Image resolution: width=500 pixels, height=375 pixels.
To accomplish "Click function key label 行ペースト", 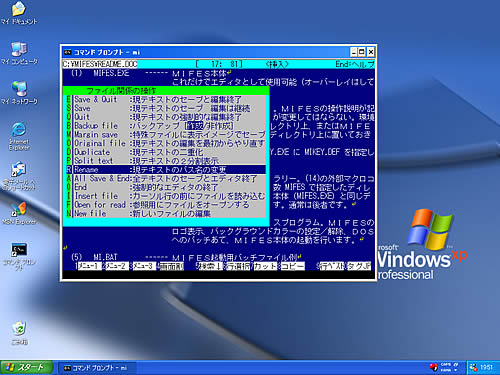I will (331, 266).
